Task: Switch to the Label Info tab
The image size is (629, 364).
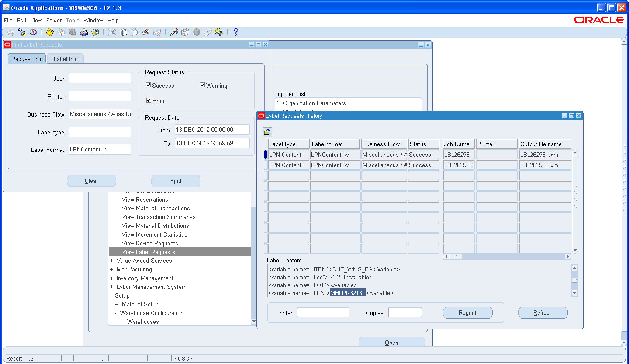Action: tap(65, 58)
